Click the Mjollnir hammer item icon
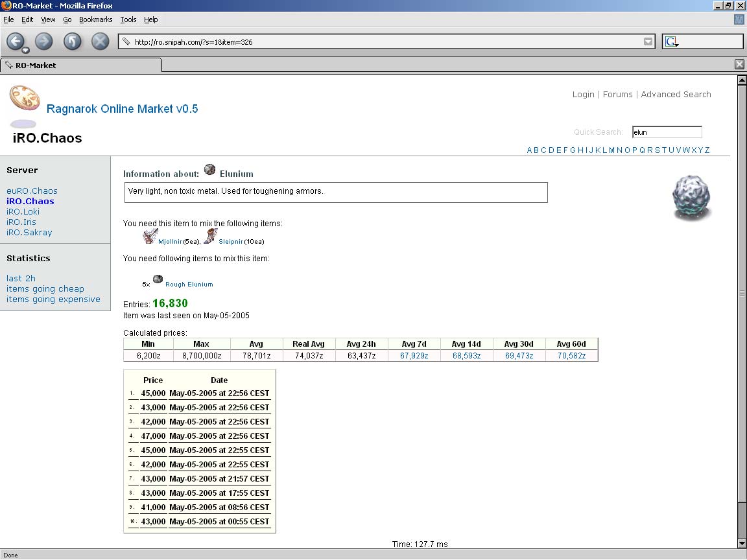Image resolution: width=747 pixels, height=560 pixels. [x=150, y=236]
